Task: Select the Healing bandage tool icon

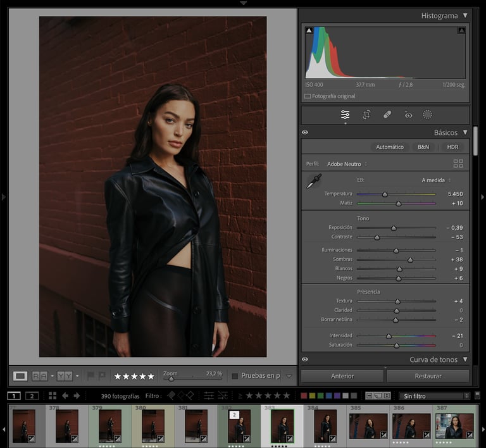Action: (387, 115)
